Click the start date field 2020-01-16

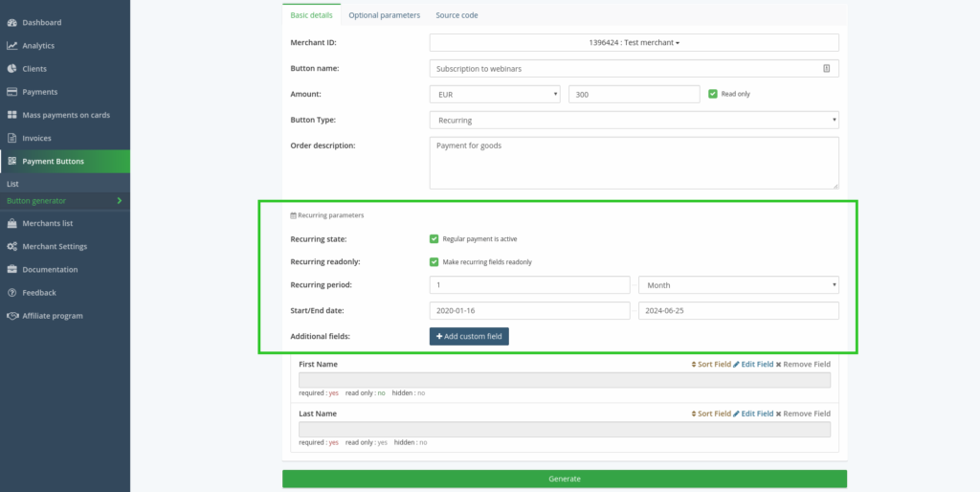(x=529, y=311)
